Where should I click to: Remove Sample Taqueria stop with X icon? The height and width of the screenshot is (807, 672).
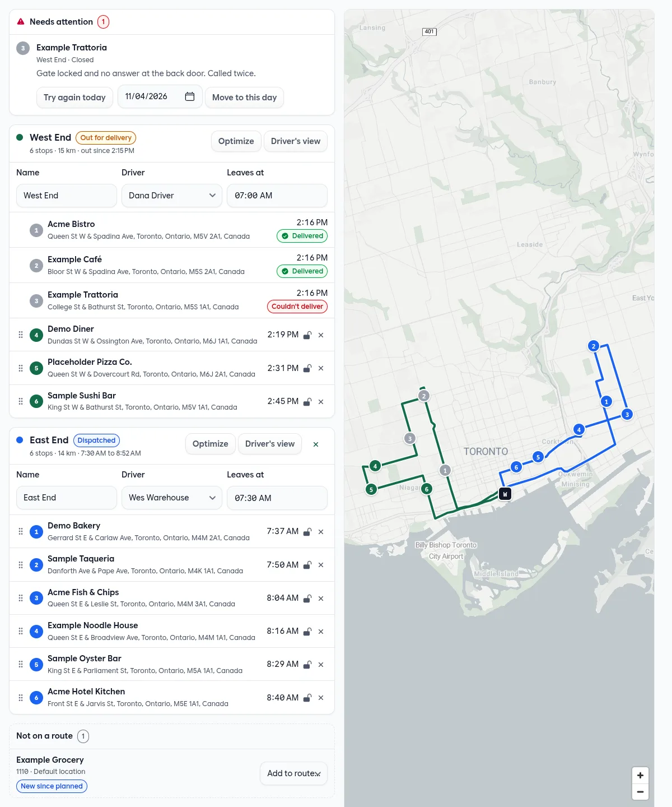[321, 565]
